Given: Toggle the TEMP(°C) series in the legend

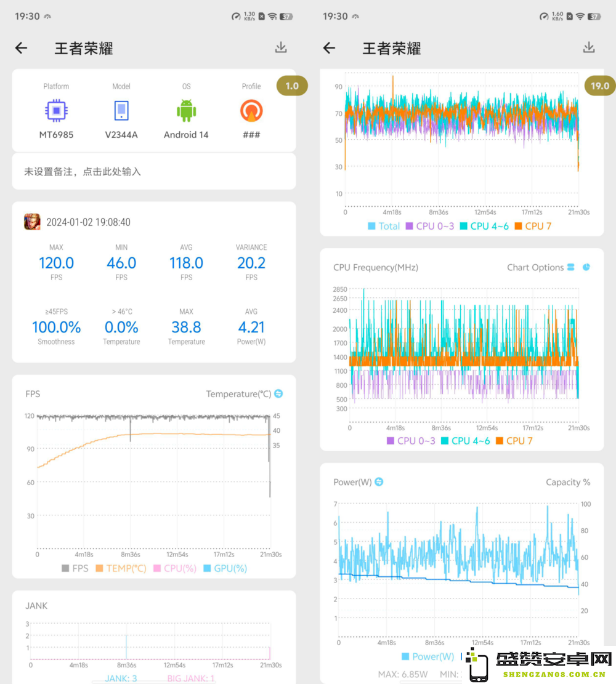Looking at the screenshot, I should click(x=121, y=568).
